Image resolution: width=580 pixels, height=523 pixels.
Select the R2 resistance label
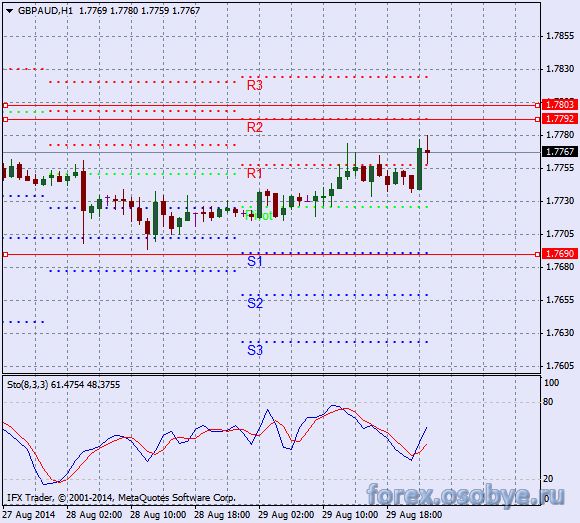pyautogui.click(x=254, y=127)
